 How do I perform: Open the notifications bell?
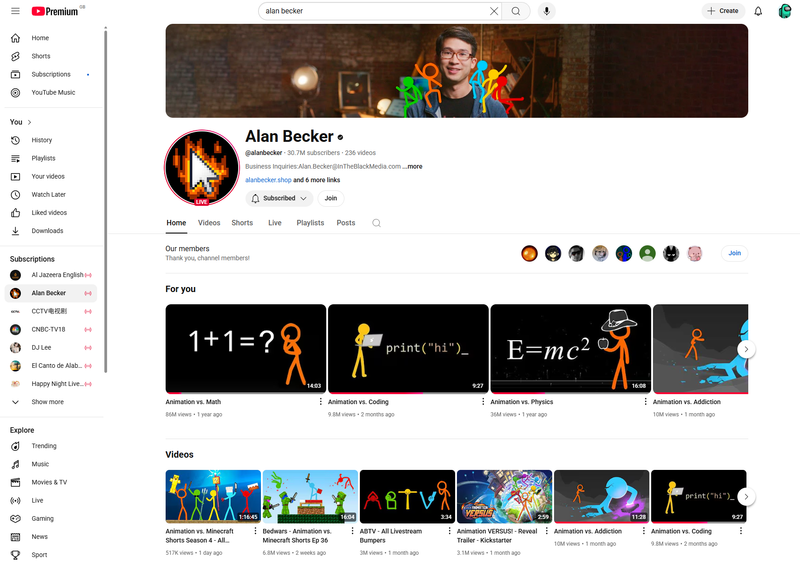pos(758,11)
